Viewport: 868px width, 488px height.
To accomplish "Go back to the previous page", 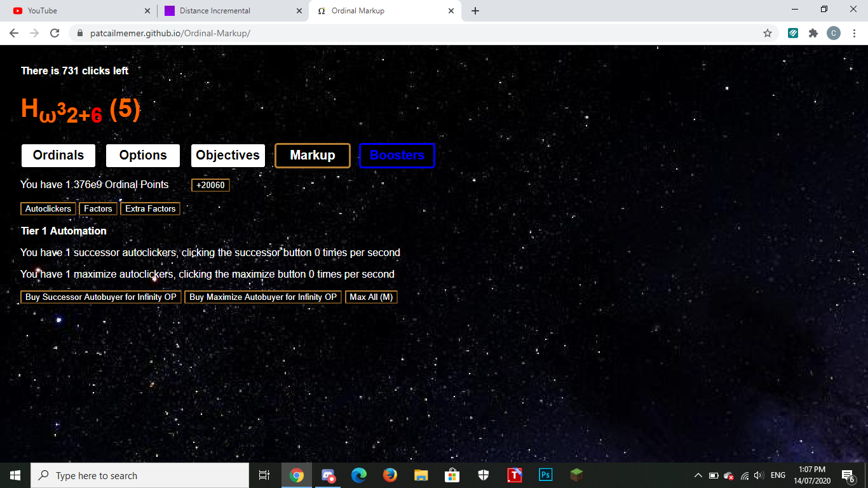I will pyautogui.click(x=14, y=33).
